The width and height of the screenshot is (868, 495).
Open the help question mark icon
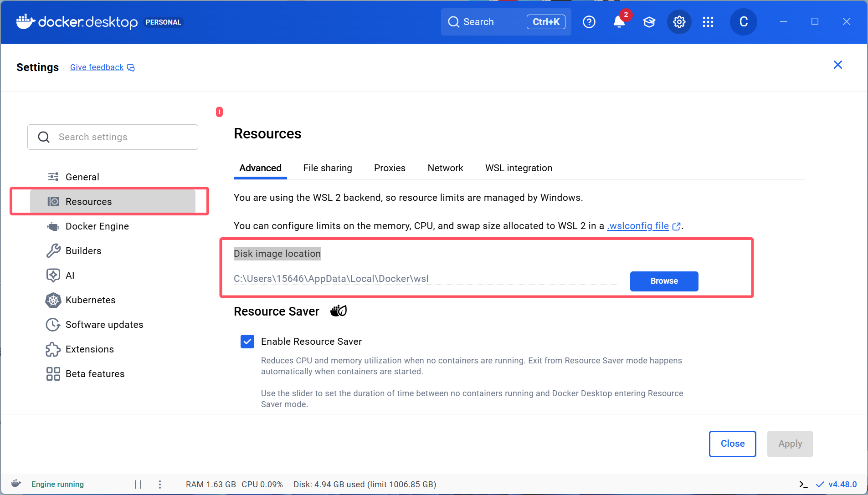click(x=589, y=22)
